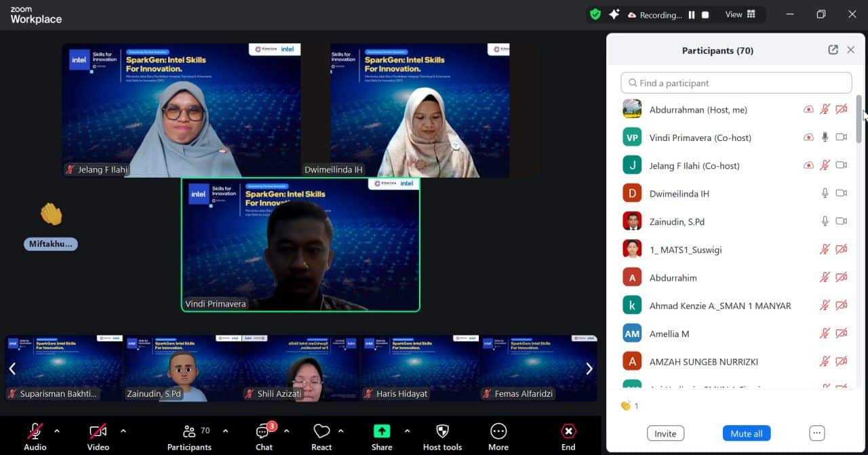Expand the Video options arrow
Image resolution: width=868 pixels, height=455 pixels.
coord(123,431)
